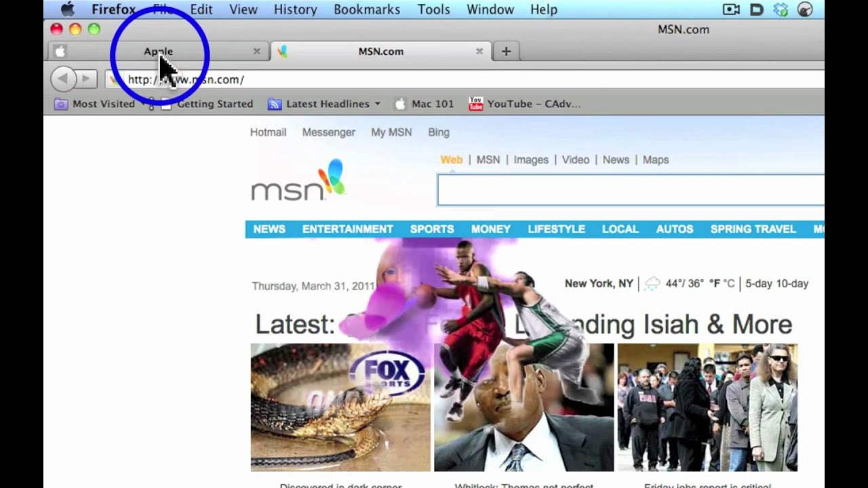This screenshot has width=868, height=488.
Task: Click the New York, NY weather location
Action: click(599, 283)
